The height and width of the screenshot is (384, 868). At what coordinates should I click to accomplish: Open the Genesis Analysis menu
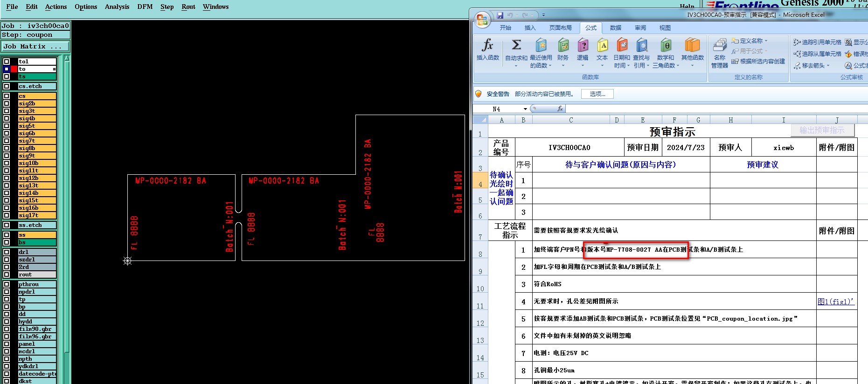point(117,7)
